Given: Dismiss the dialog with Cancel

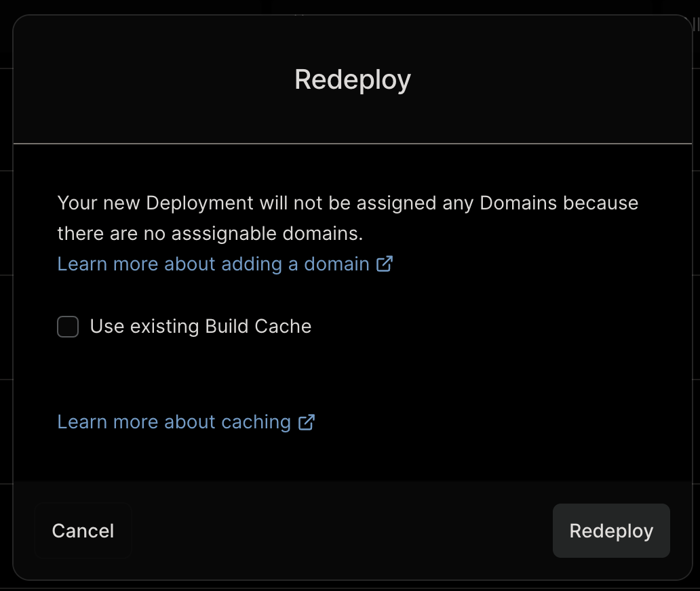Looking at the screenshot, I should pos(83,531).
